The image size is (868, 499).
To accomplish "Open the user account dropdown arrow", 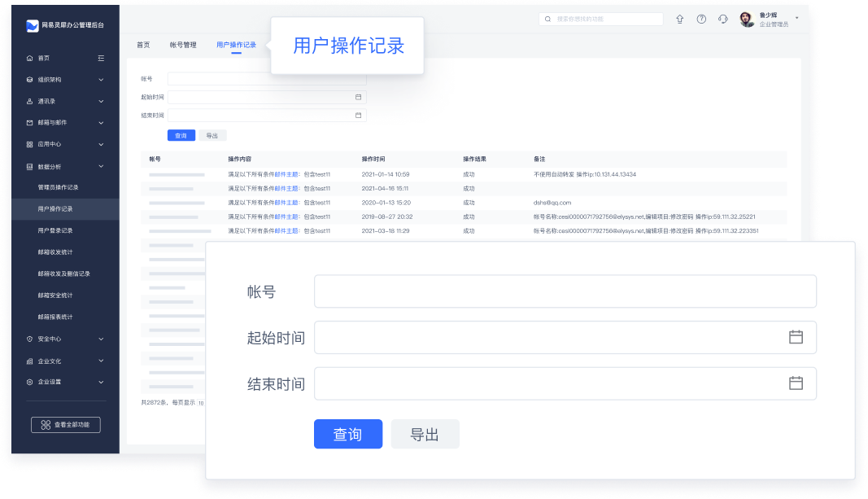I will point(796,17).
